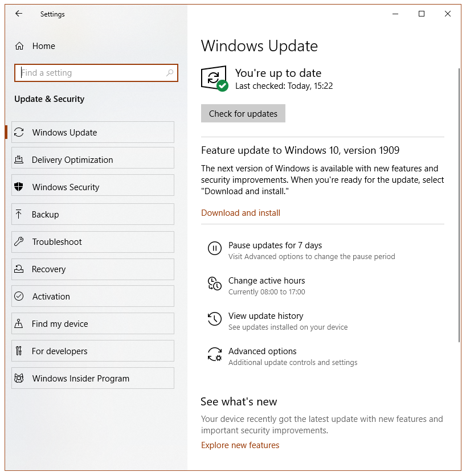
Task: Click the Windows Update sync arrows icon
Action: (19, 132)
